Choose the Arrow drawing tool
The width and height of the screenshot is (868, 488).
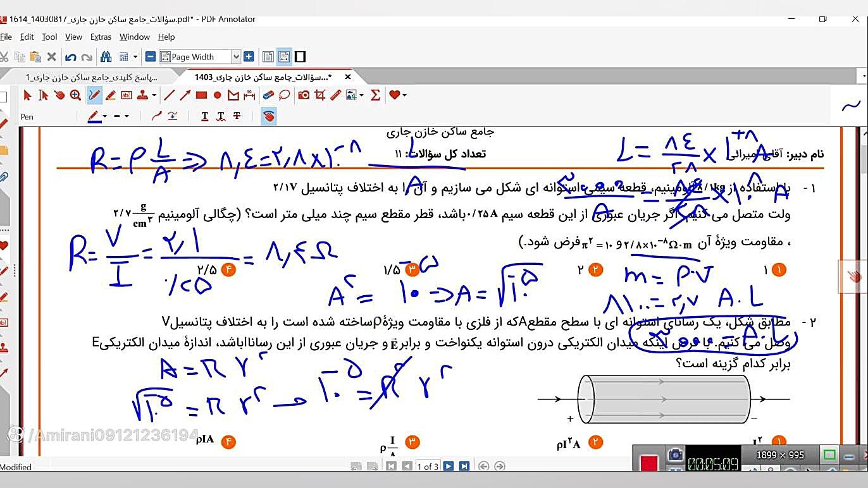pos(185,95)
